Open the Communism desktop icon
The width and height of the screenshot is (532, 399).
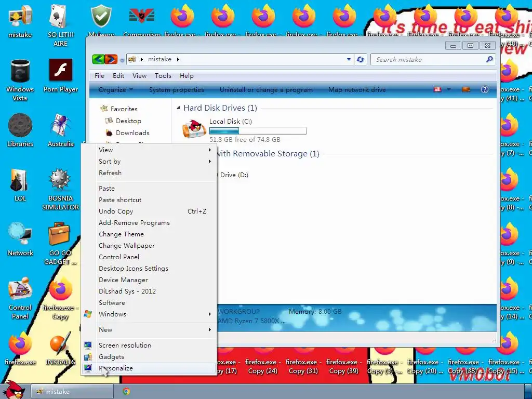tap(141, 19)
